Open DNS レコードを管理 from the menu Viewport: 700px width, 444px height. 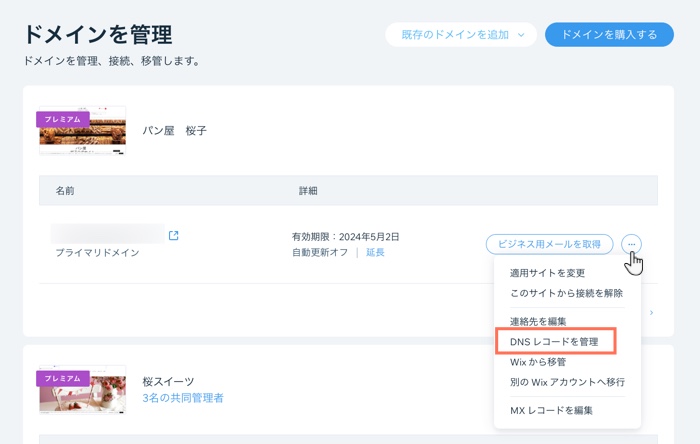(x=554, y=342)
